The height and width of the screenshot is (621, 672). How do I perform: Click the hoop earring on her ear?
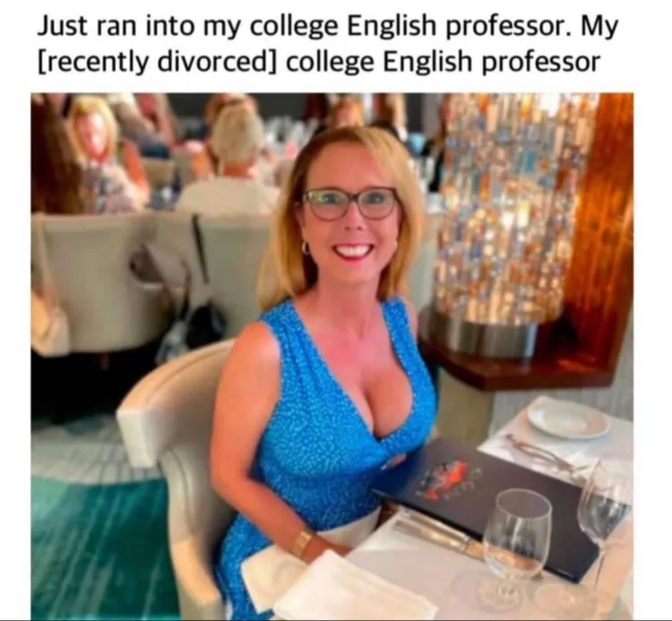coord(305,247)
